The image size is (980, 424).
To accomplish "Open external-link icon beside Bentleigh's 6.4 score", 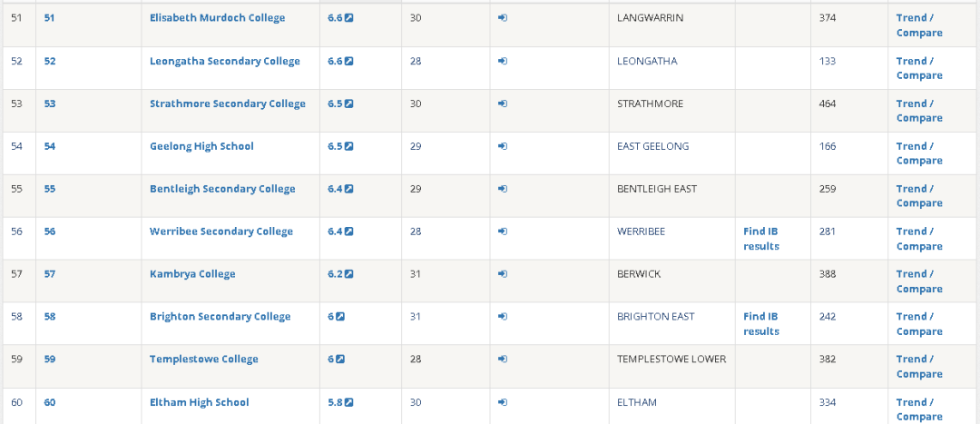I will 348,189.
